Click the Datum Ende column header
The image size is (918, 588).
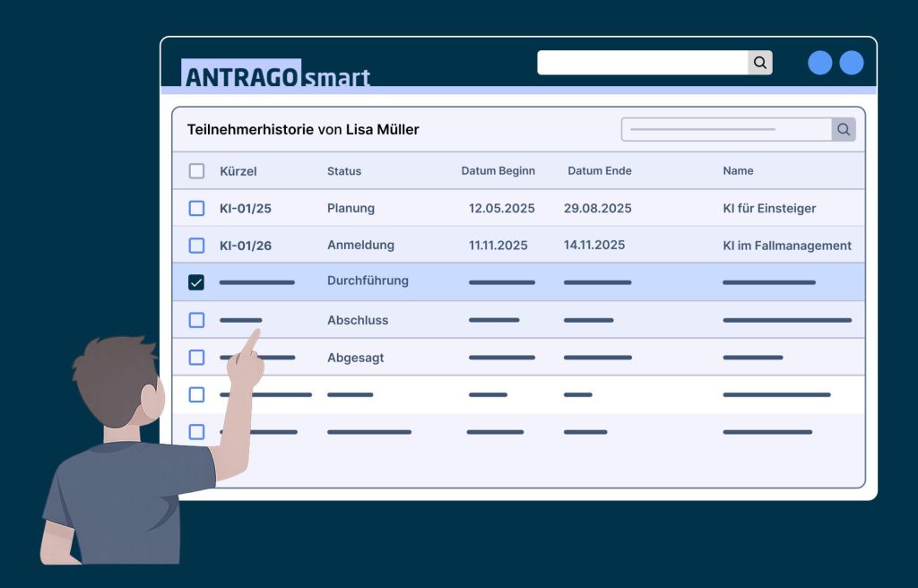[x=599, y=171]
